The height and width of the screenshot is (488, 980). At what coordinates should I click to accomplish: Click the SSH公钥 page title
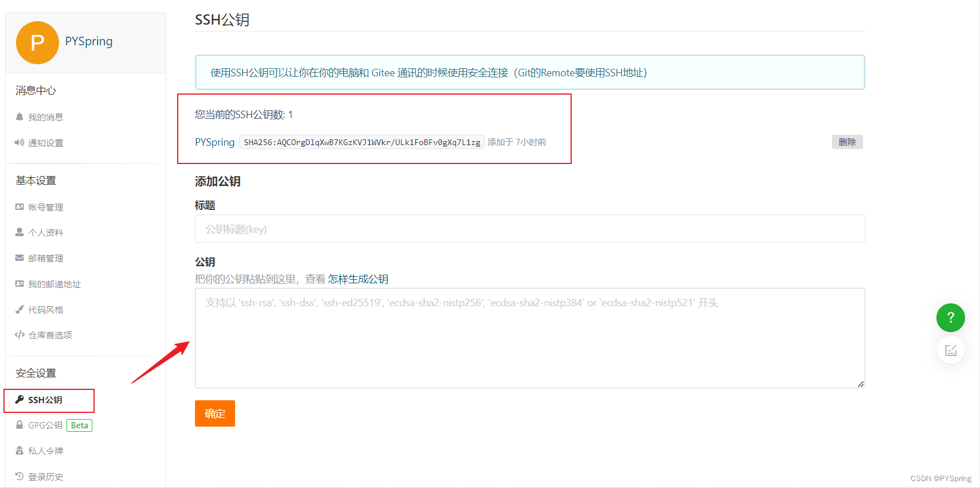pos(222,19)
